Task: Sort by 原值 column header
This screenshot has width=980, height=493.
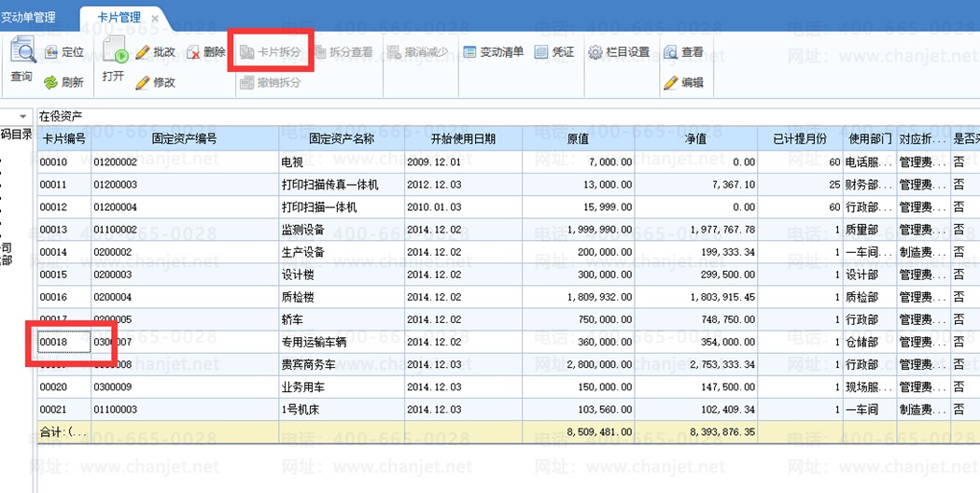Action: (x=578, y=139)
